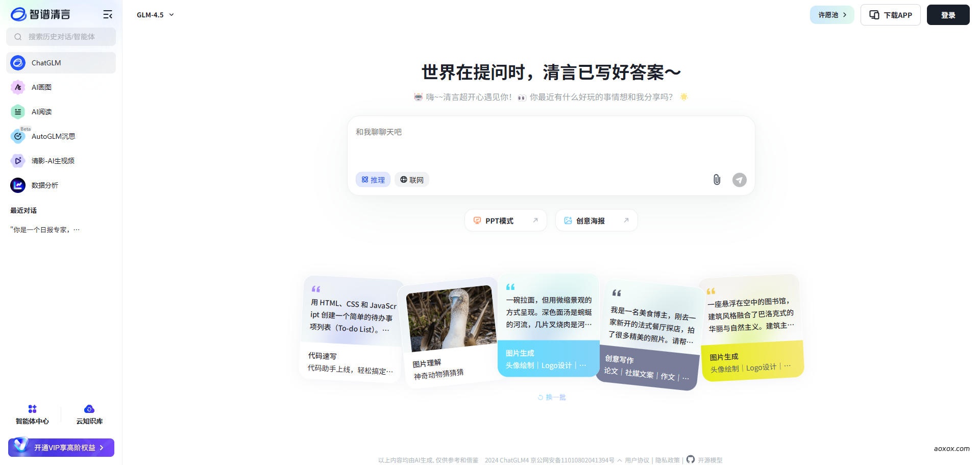This screenshot has height=465, width=980.
Task: Attach a file using the paperclip icon
Action: coord(717,180)
